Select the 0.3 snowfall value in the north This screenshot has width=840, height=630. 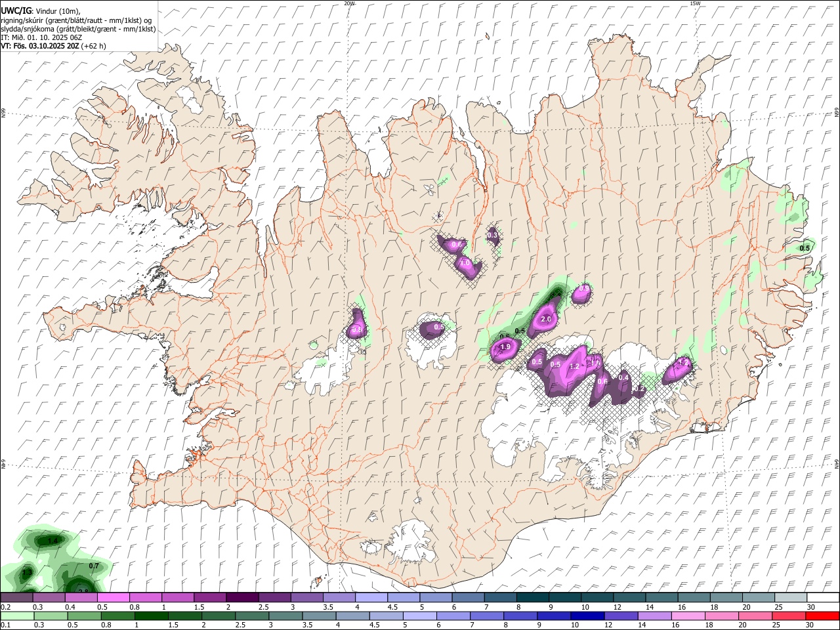pyautogui.click(x=492, y=236)
